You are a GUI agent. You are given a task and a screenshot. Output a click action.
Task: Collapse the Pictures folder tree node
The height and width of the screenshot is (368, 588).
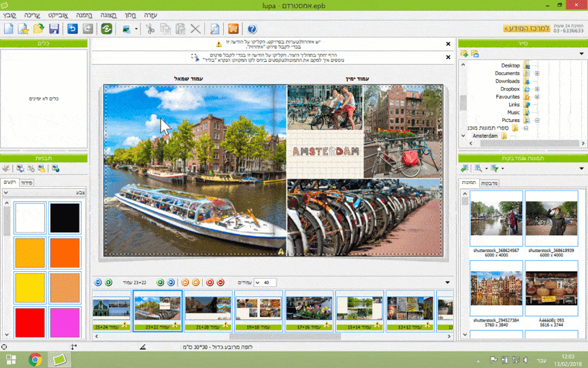[x=537, y=120]
